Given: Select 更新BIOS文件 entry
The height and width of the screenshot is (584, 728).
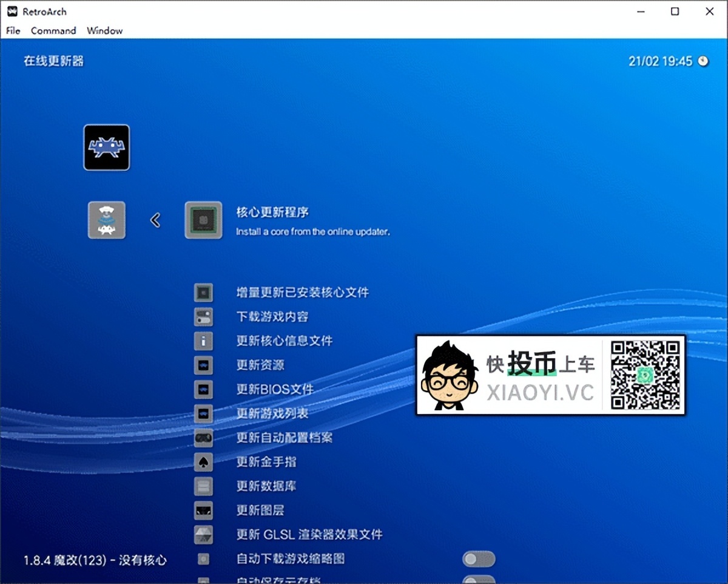Looking at the screenshot, I should click(274, 389).
